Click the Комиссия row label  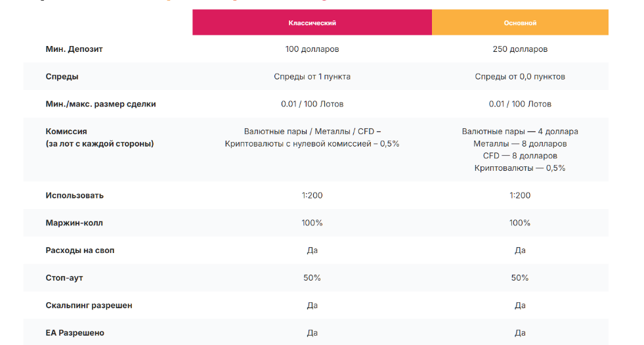[66, 131]
